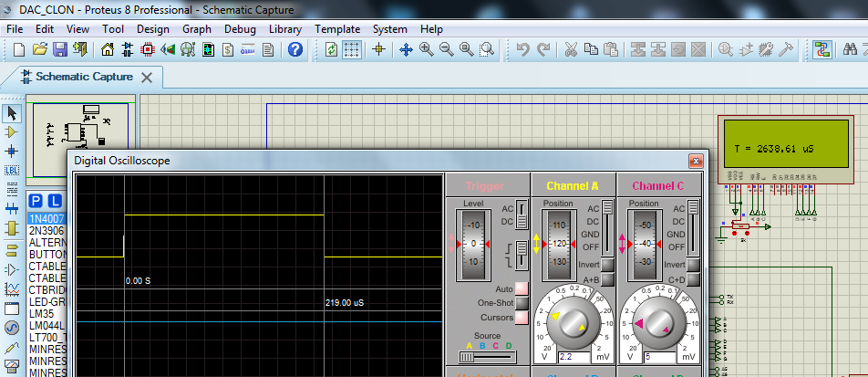Zoom in with the plus magnifier
Image resolution: width=868 pixels, height=377 pixels.
click(427, 50)
